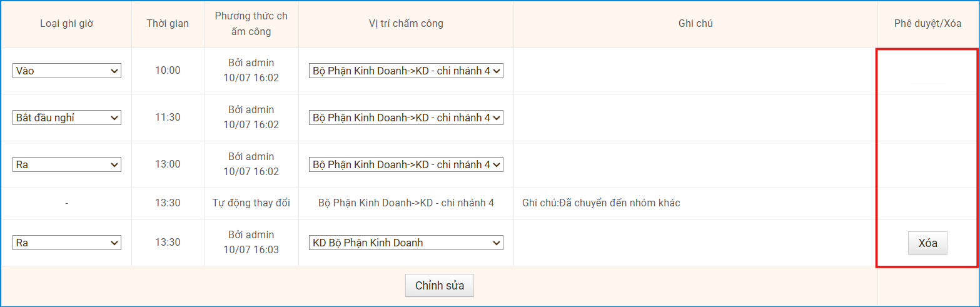Expand the "Ra" dropdown in the 13:00 row
Viewport: 980px width, 307px height.
coord(66,164)
